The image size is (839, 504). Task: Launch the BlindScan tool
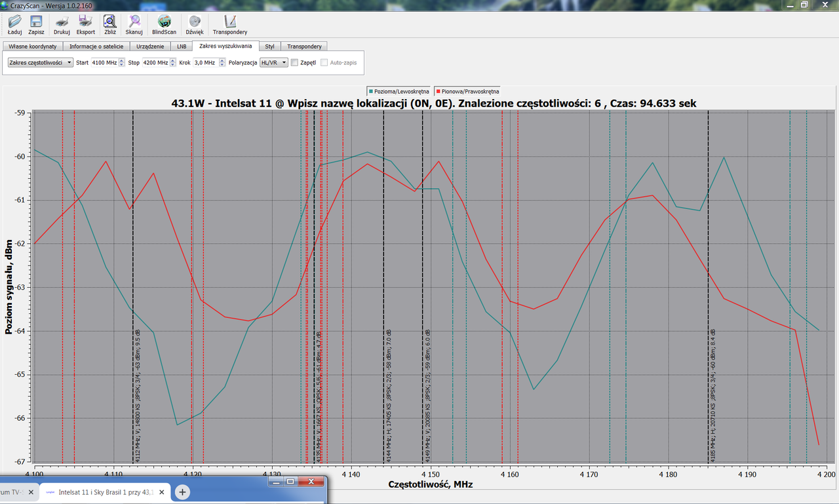pos(164,22)
